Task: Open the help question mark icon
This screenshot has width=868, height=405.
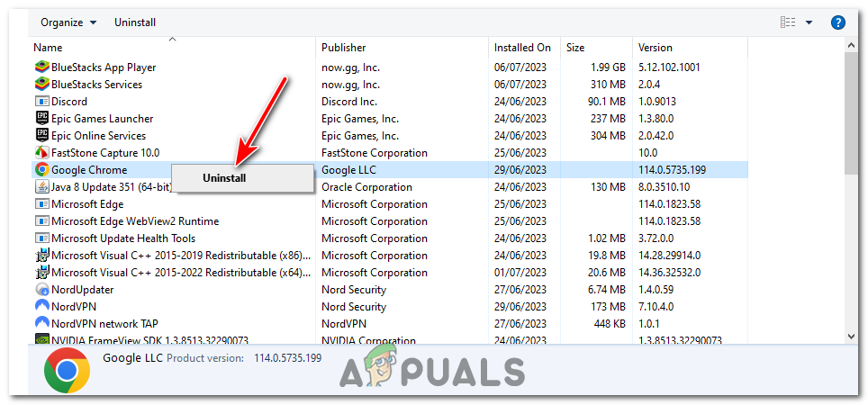Action: (x=838, y=22)
